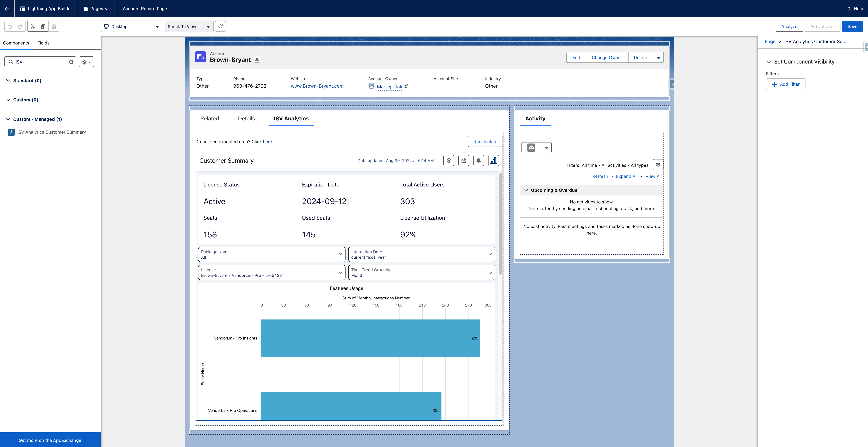Viewport: 868px width, 447px height.
Task: Click the Account building icon
Action: coord(200,57)
